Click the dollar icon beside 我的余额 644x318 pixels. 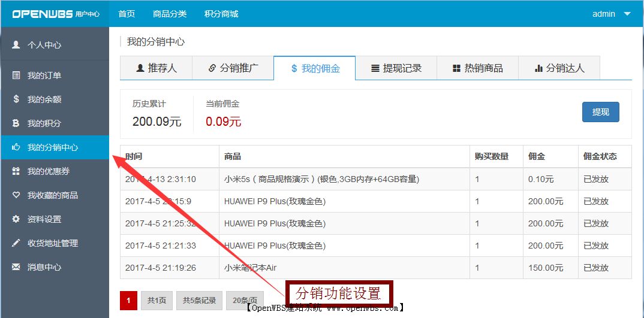[x=16, y=99]
